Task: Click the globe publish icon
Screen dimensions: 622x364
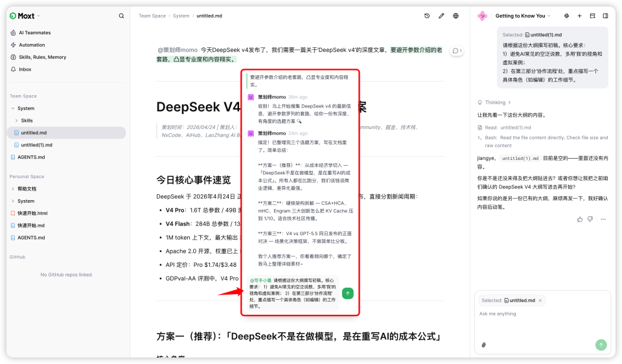Action: pyautogui.click(x=455, y=16)
